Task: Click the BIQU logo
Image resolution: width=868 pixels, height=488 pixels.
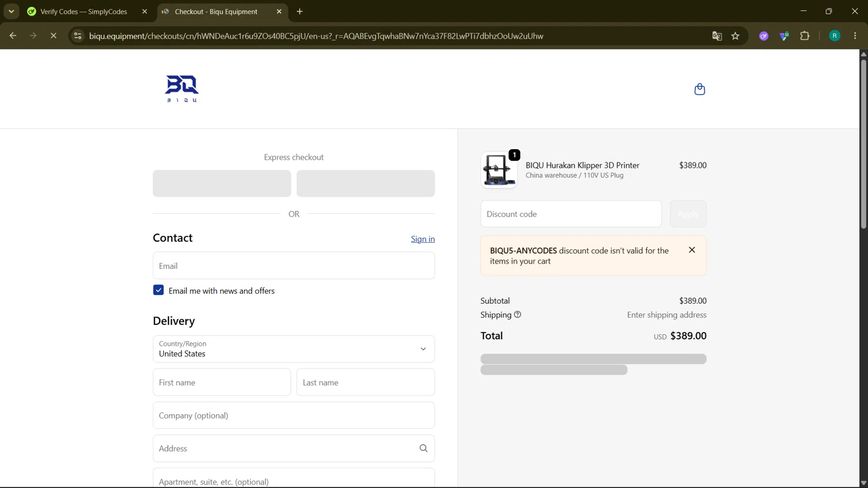Action: (182, 89)
